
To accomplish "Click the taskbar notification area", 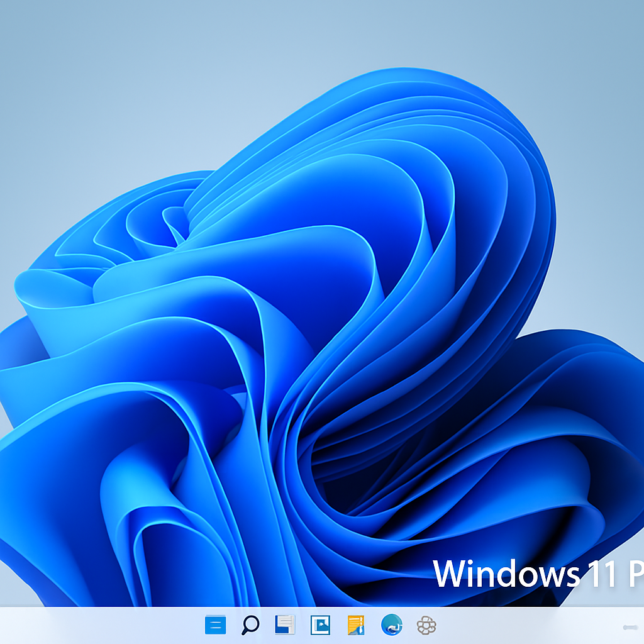I will click(630, 627).
